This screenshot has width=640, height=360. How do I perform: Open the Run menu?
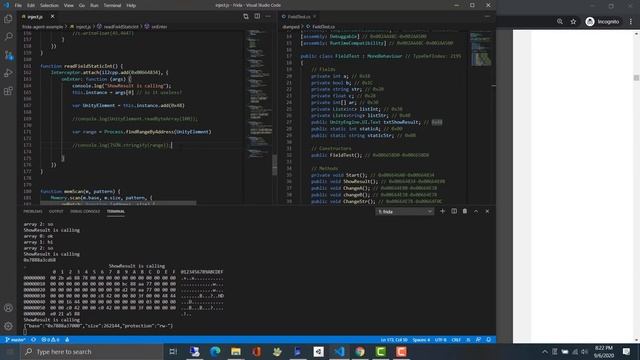94,5
